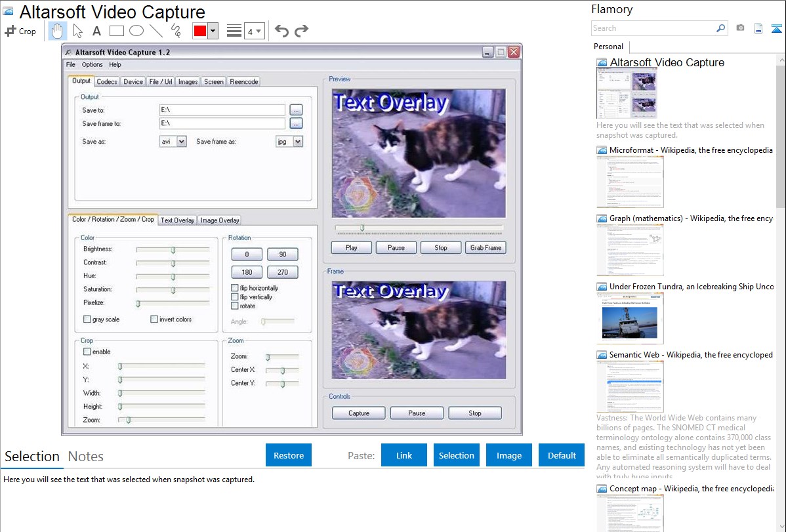Click the Paste Selection button
Viewport: 786px width, 532px height.
(457, 455)
